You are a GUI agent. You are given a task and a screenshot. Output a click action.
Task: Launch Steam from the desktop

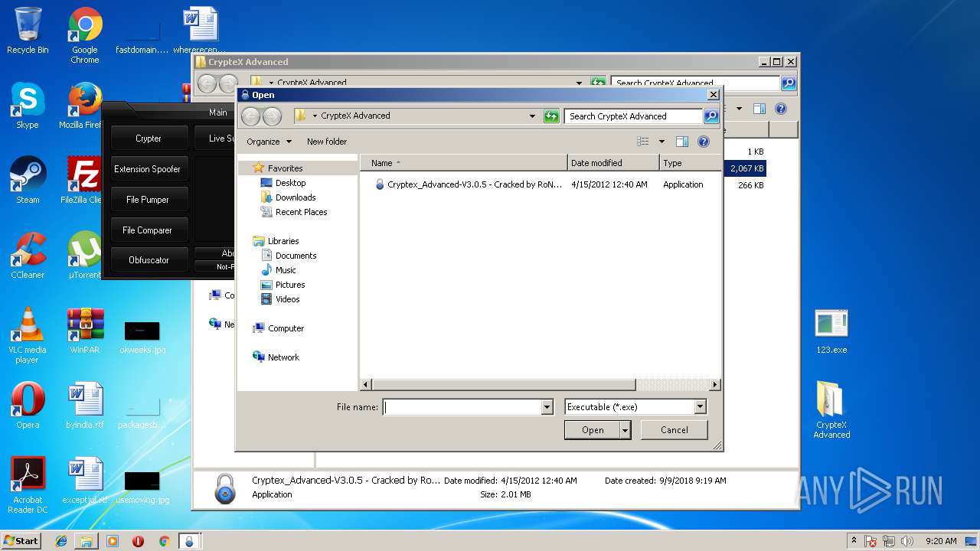[x=28, y=181]
